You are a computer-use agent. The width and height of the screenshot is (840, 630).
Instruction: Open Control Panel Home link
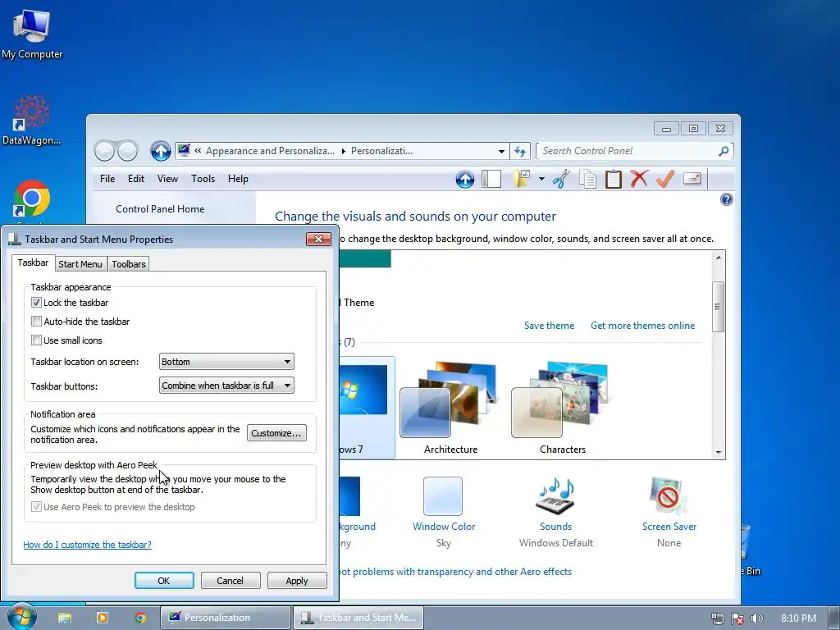click(160, 209)
